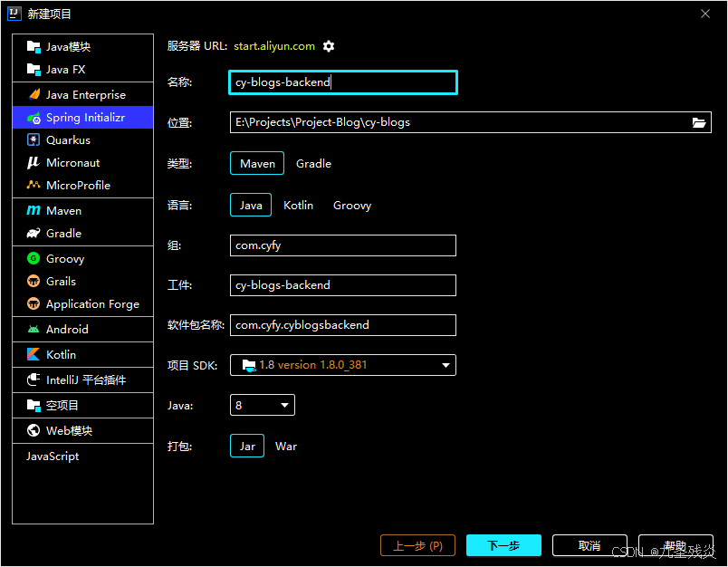Click the 名称 name input field
This screenshot has height=567, width=728.
point(343,82)
